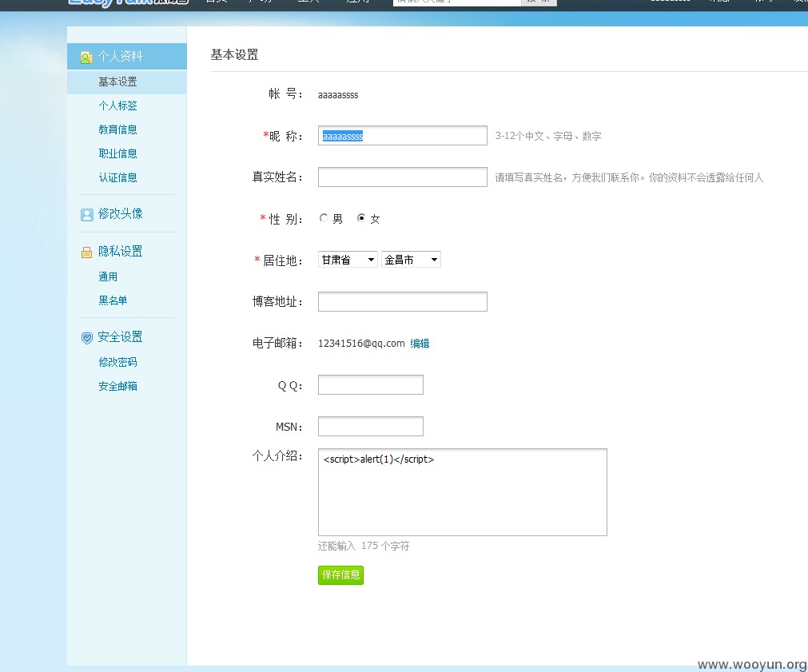Image resolution: width=808 pixels, height=672 pixels.
Task: Click the 安全设置 shield icon
Action: point(86,337)
